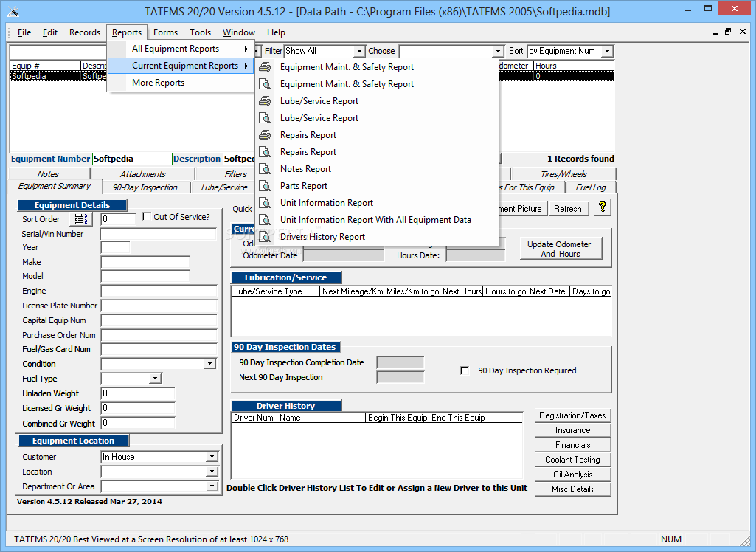The image size is (756, 552).
Task: Click preview icon for Repairs Report
Action: tap(265, 152)
